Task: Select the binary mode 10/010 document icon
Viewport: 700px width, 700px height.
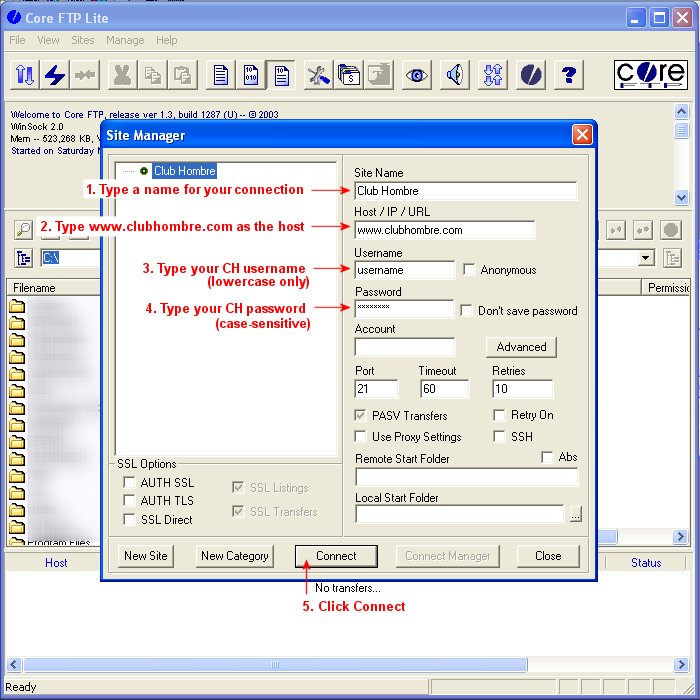Action: tap(250, 75)
